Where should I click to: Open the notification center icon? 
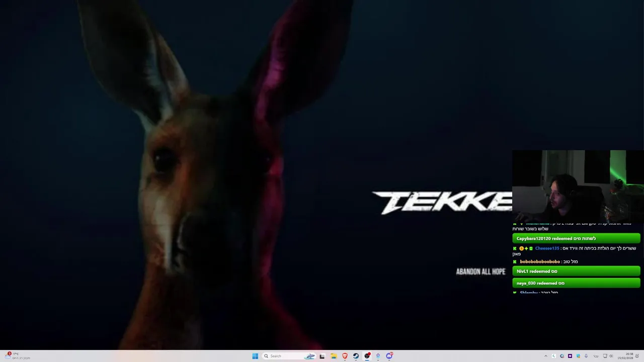tap(637, 356)
